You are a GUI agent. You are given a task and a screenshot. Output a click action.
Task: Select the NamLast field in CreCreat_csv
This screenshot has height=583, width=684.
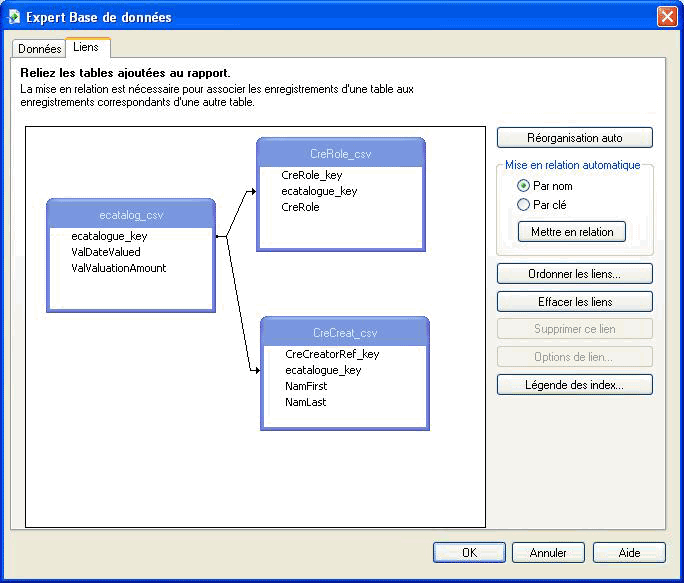pos(305,402)
